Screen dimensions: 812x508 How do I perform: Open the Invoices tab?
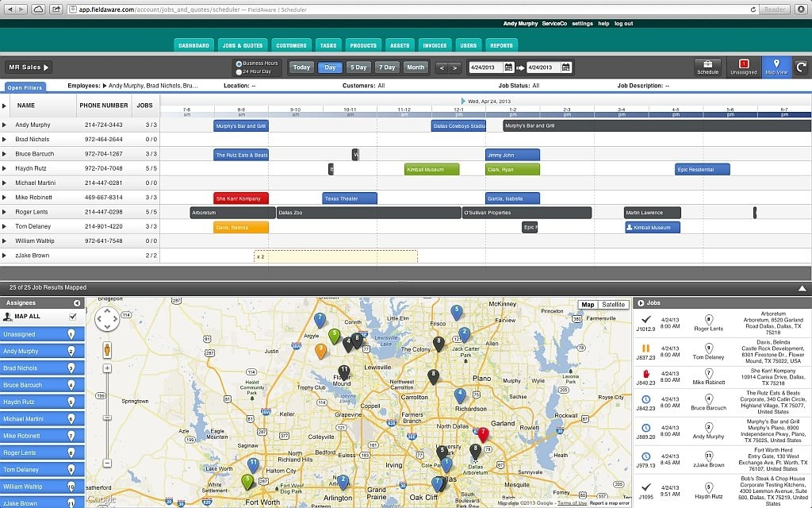[435, 45]
